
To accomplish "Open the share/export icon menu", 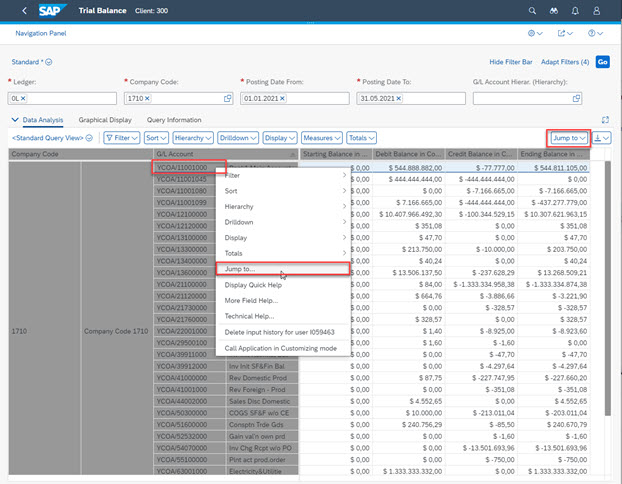I will point(565,33).
